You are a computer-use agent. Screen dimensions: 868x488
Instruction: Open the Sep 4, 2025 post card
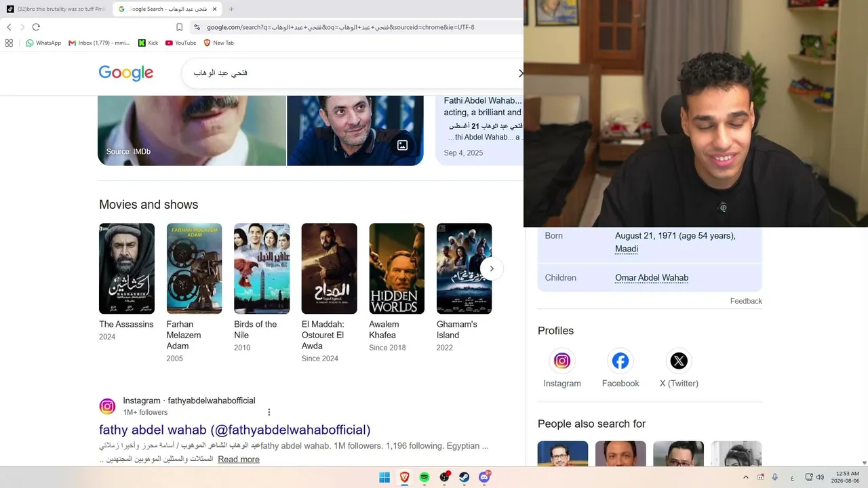(x=479, y=130)
